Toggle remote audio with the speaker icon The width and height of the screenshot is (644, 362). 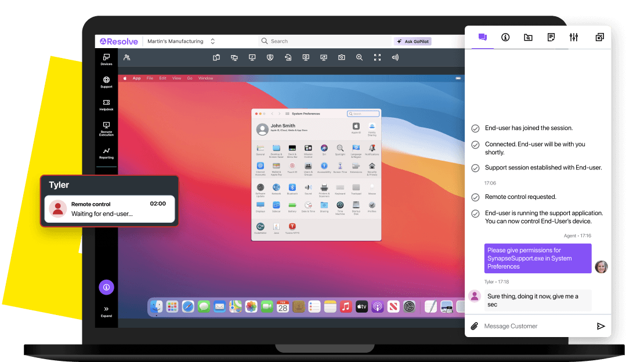click(x=395, y=57)
